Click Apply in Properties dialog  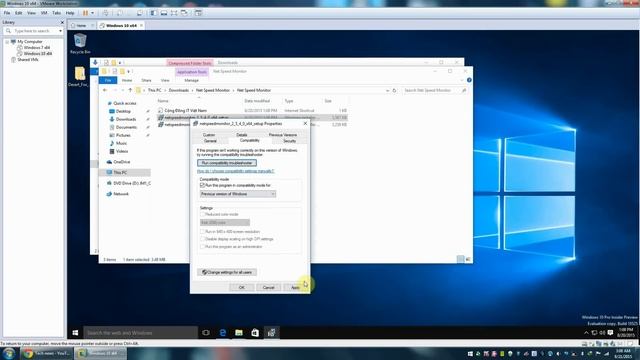[x=295, y=287]
